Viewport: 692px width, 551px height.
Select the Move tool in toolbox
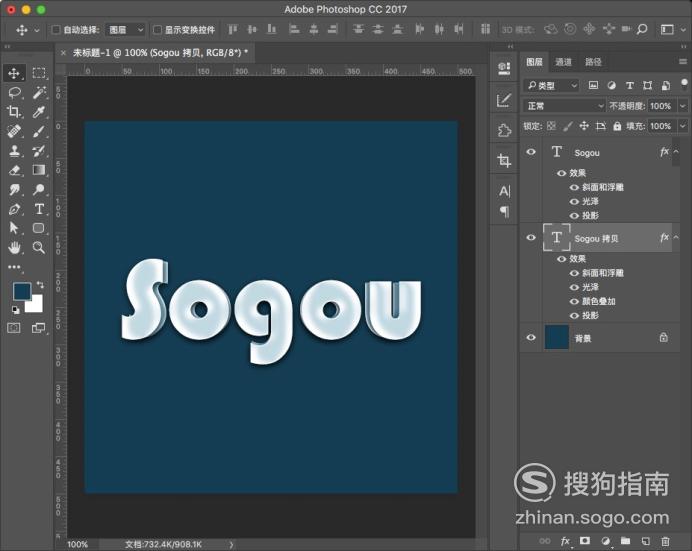tap(14, 73)
